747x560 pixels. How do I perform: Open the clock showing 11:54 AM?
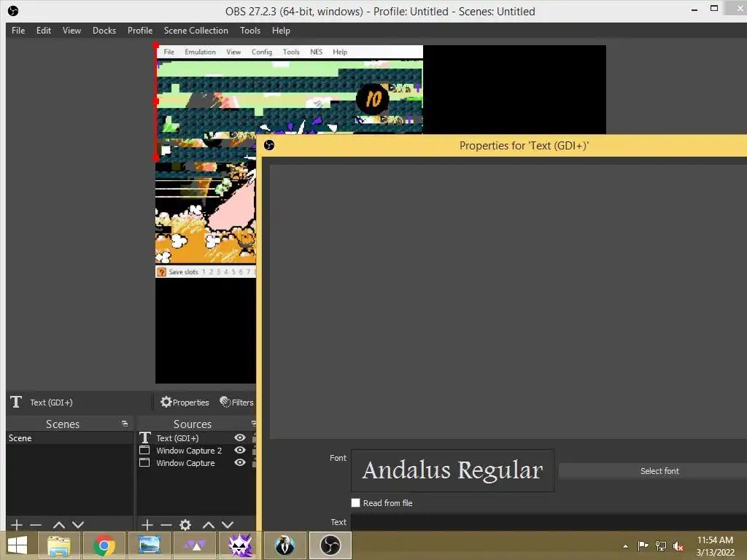(715, 545)
